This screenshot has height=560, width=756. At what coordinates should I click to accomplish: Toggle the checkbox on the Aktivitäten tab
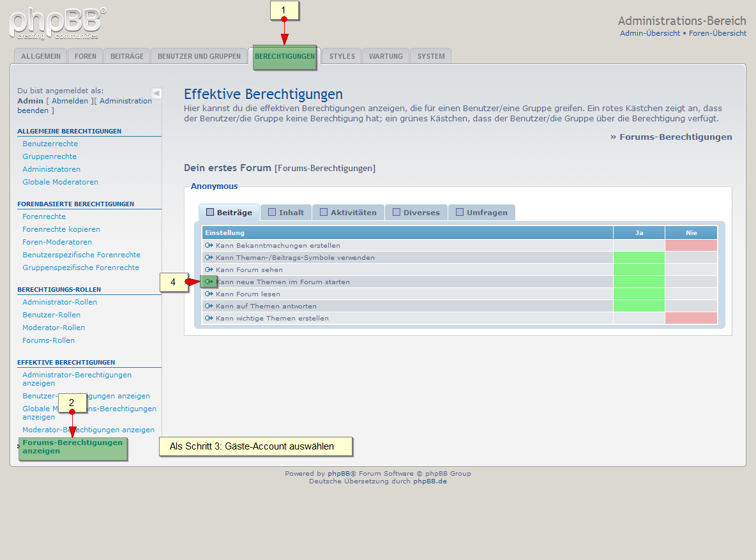pos(324,213)
